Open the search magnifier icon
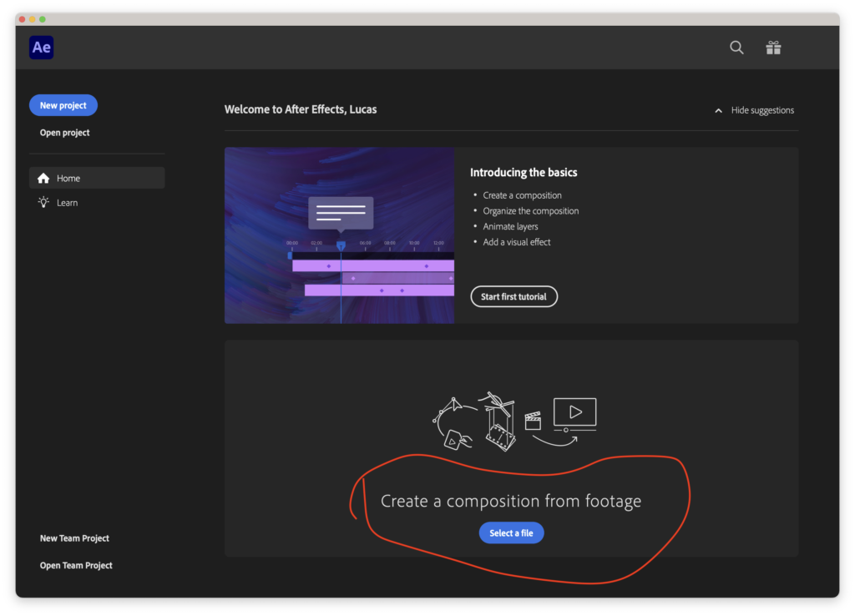The image size is (855, 616). (736, 48)
